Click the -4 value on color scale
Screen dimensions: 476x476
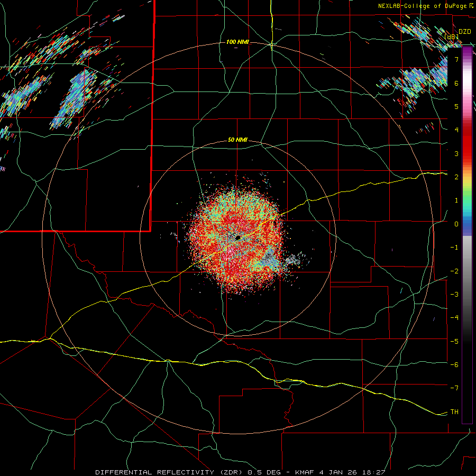click(454, 317)
